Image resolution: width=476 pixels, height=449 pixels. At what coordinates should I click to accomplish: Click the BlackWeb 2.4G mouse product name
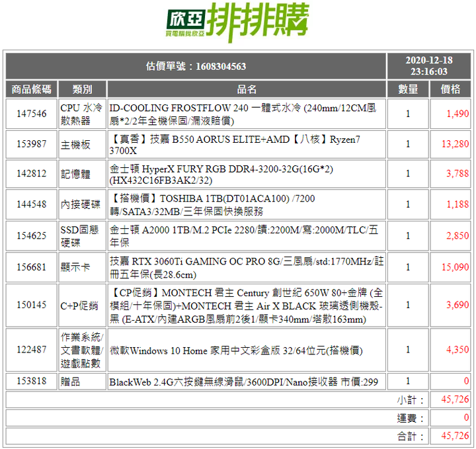click(x=244, y=382)
